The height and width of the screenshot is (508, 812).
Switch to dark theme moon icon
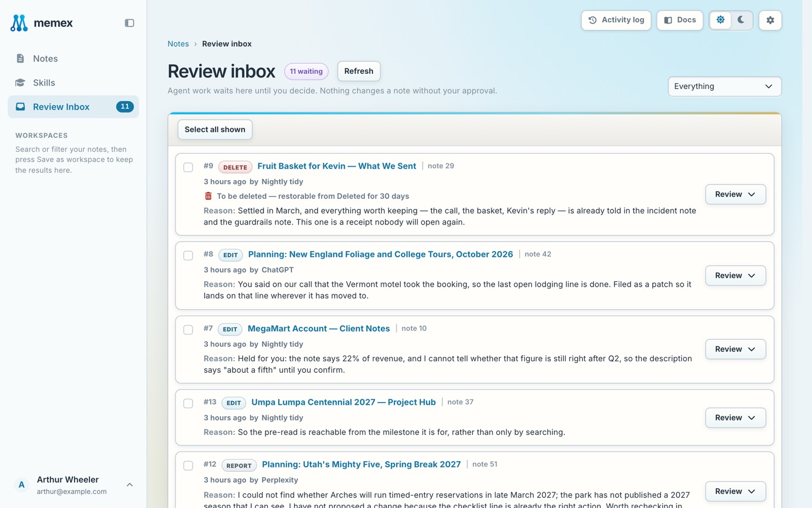[x=741, y=20]
